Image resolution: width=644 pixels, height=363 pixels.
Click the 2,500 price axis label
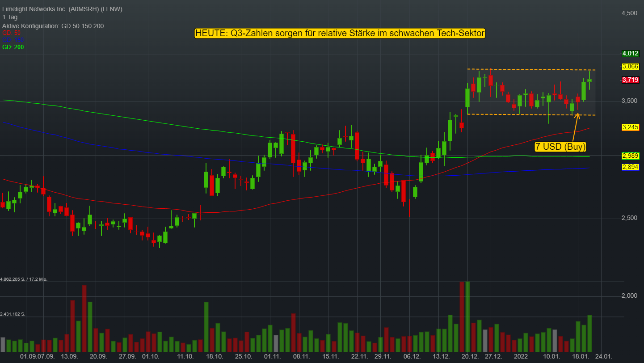(630, 218)
